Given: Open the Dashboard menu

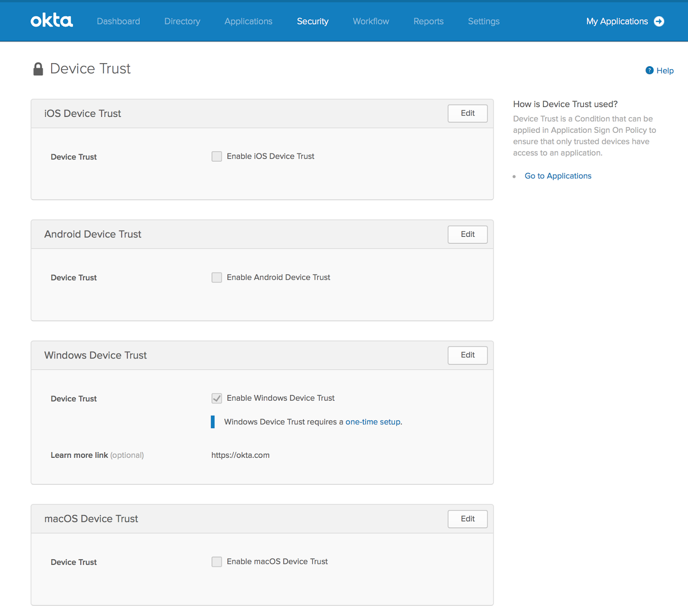Looking at the screenshot, I should [x=118, y=21].
